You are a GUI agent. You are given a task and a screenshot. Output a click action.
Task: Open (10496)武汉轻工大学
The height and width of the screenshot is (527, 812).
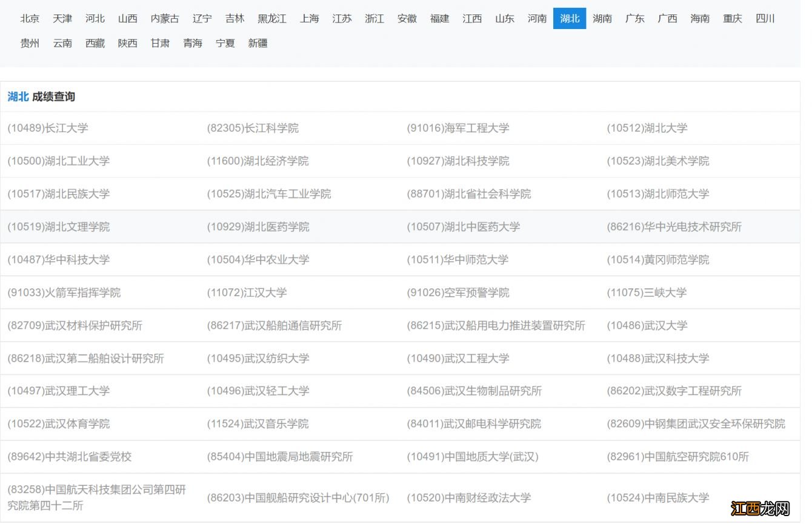tap(258, 391)
